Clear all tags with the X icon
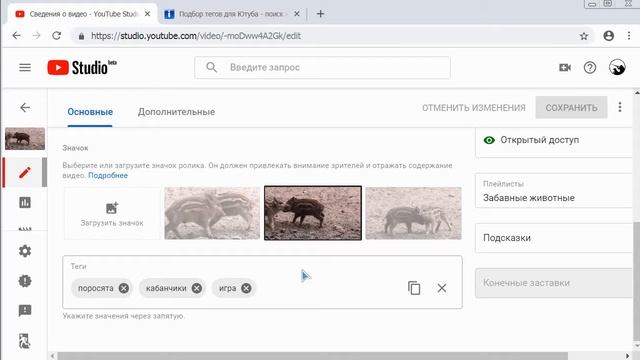This screenshot has height=360, width=640. pyautogui.click(x=442, y=288)
